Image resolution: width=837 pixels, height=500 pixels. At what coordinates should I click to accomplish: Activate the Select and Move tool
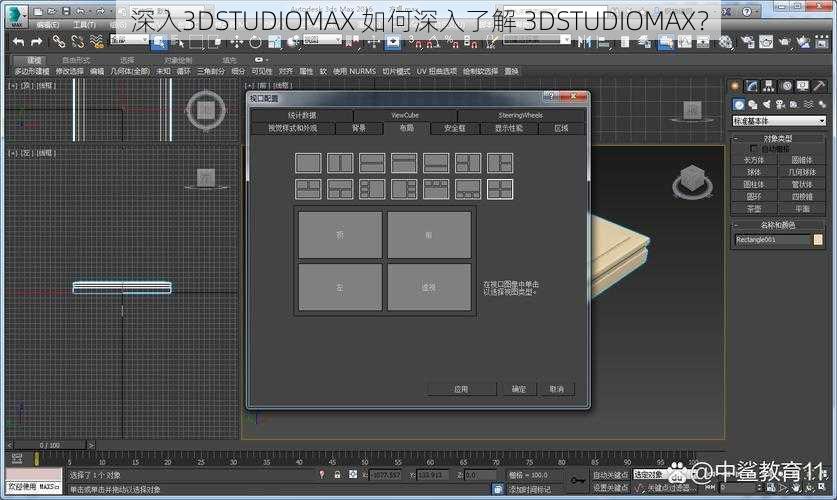(236, 42)
